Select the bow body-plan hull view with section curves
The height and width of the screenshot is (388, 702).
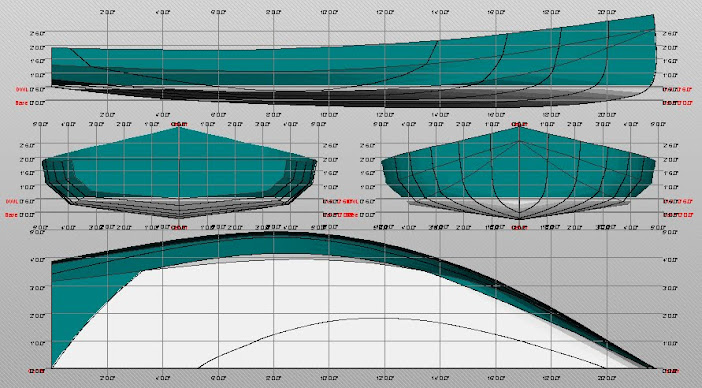(x=518, y=173)
